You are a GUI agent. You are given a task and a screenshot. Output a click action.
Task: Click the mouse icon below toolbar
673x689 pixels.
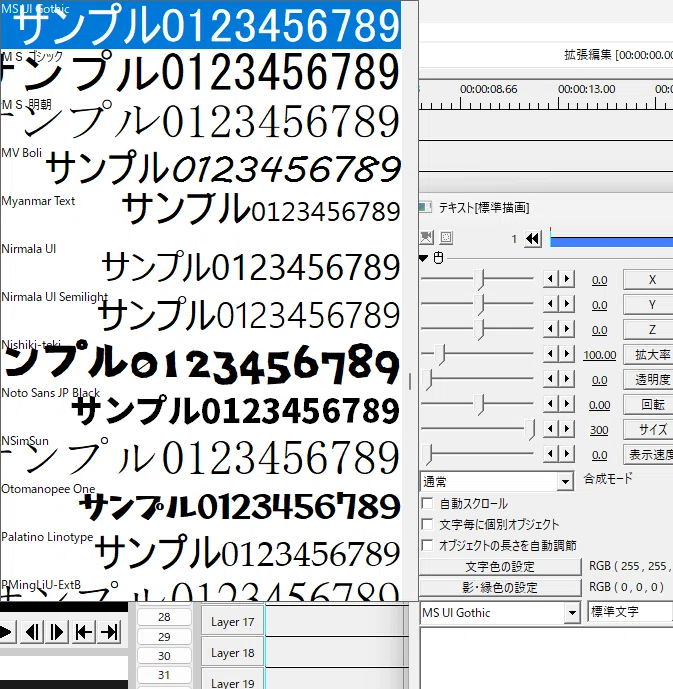pos(438,257)
